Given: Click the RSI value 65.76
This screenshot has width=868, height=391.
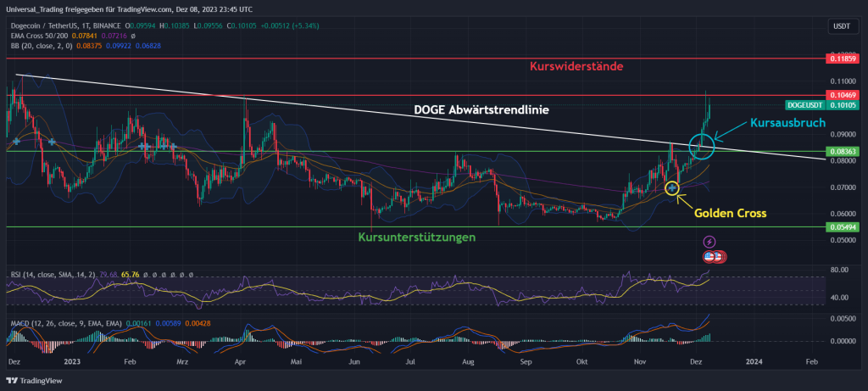Looking at the screenshot, I should pyautogui.click(x=130, y=274).
